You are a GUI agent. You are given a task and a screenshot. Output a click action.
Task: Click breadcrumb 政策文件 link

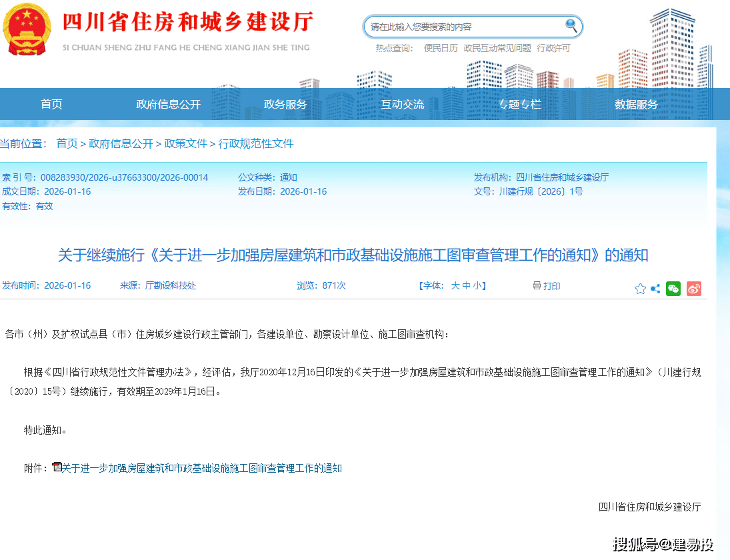[x=185, y=143]
